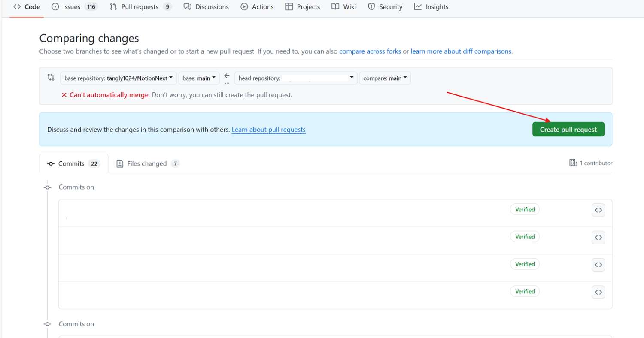
Task: Go to the Pull requests tab
Action: pyautogui.click(x=140, y=7)
